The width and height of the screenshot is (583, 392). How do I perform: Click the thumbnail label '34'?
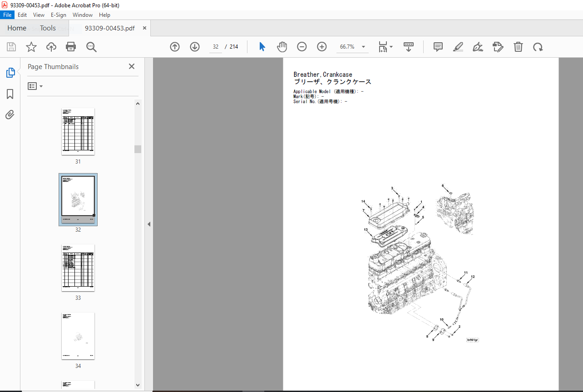coord(78,366)
